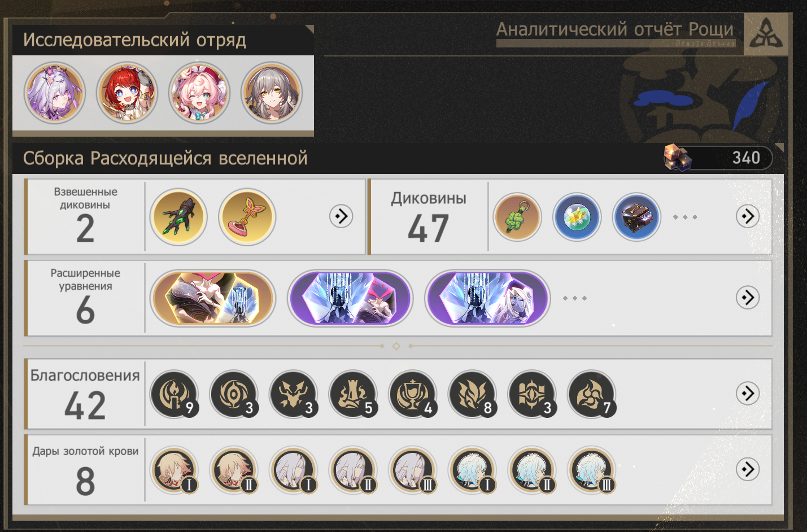Click the green claw weighted curio icon
The width and height of the screenshot is (807, 532).
click(178, 217)
